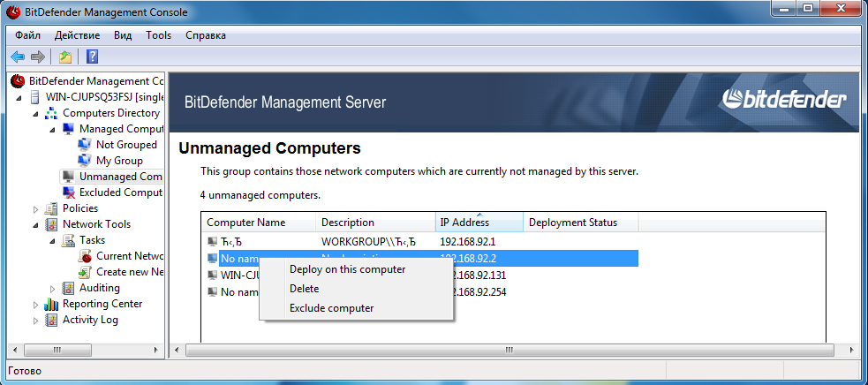868x385 pixels.
Task: Click the monitor icon of WIN-CJU row
Action: click(212, 275)
